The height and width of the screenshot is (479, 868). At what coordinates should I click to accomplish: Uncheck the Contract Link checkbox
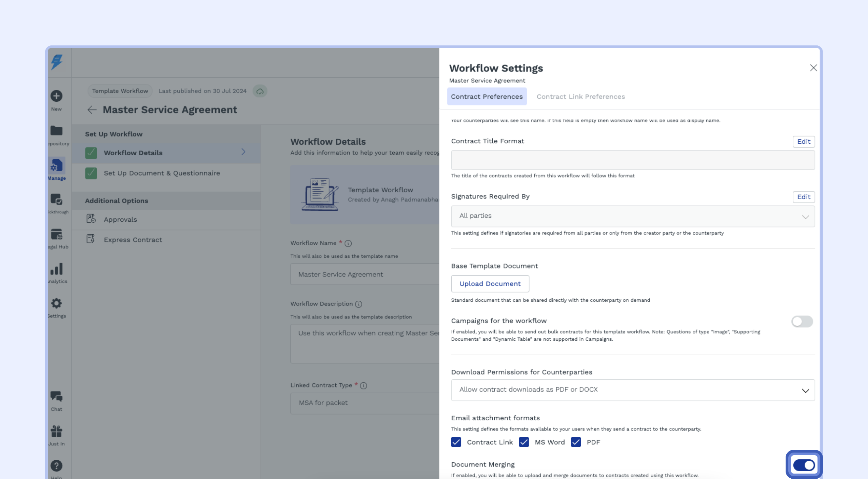(x=456, y=442)
